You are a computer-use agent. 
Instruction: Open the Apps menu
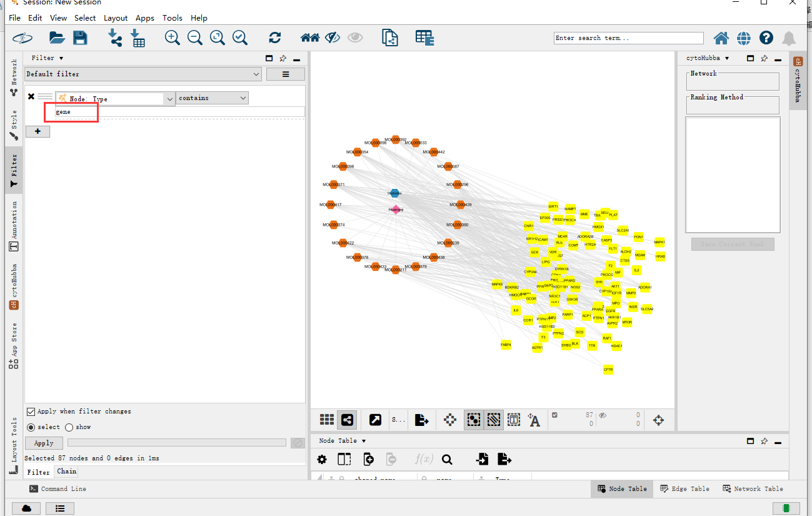pyautogui.click(x=145, y=18)
